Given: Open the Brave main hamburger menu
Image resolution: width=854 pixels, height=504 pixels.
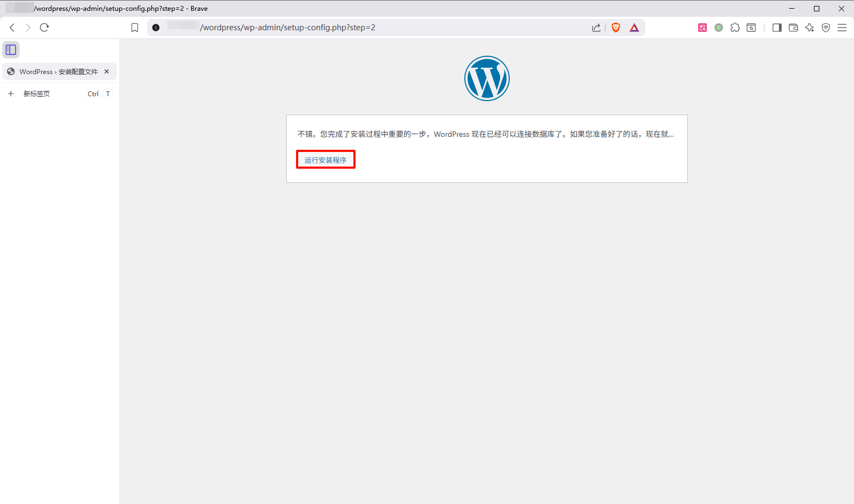Looking at the screenshot, I should click(x=842, y=28).
